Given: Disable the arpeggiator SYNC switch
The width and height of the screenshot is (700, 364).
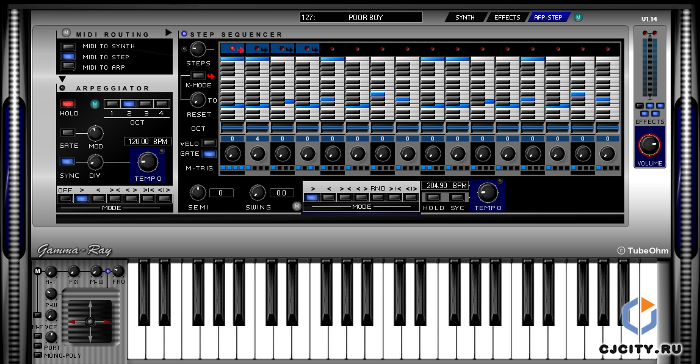Looking at the screenshot, I should click(67, 161).
